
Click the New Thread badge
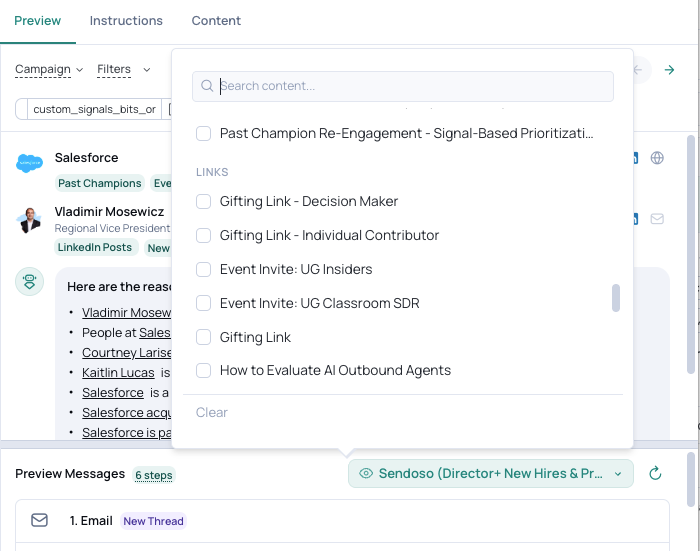click(153, 521)
